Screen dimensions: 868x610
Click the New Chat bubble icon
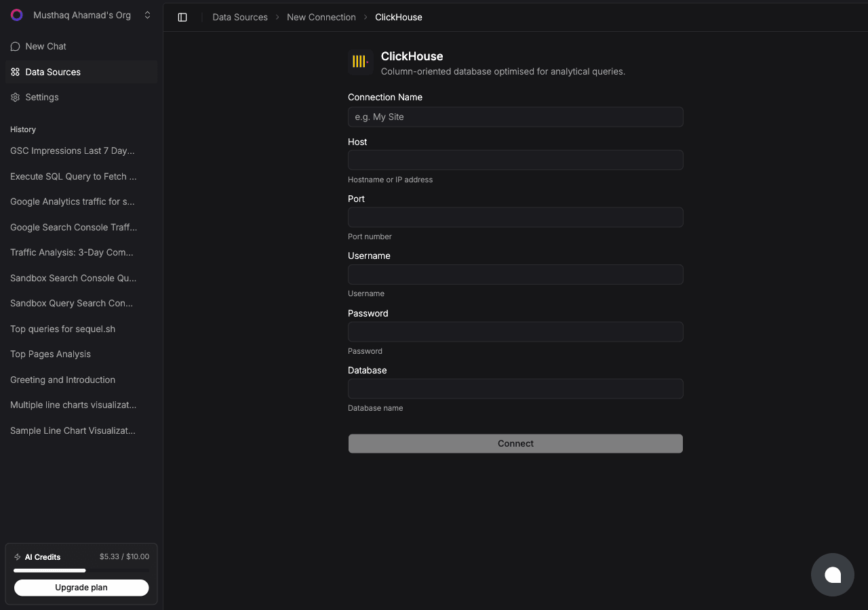coord(15,46)
